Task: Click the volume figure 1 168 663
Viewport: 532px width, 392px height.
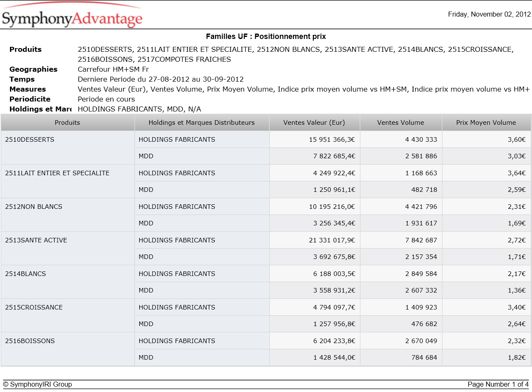Action: [421, 173]
